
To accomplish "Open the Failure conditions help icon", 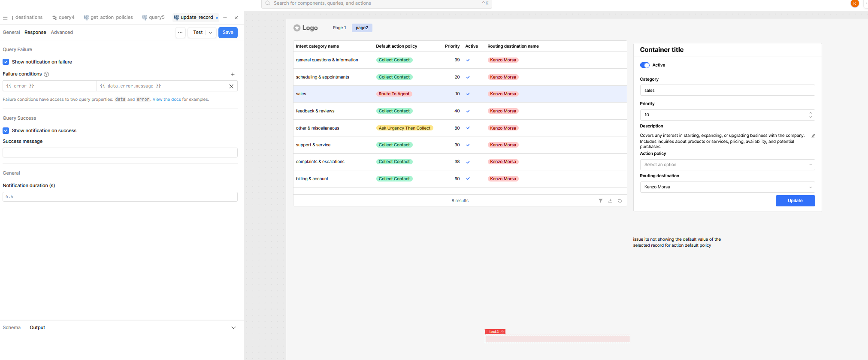I will click(x=47, y=74).
